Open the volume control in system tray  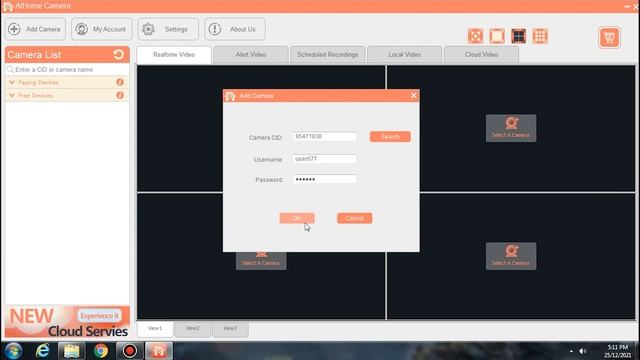[x=583, y=351]
